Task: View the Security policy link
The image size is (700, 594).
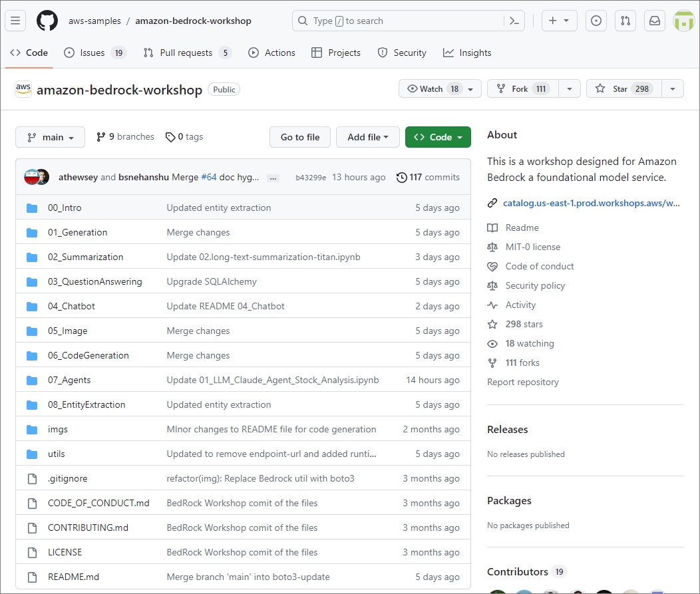Action: point(535,285)
